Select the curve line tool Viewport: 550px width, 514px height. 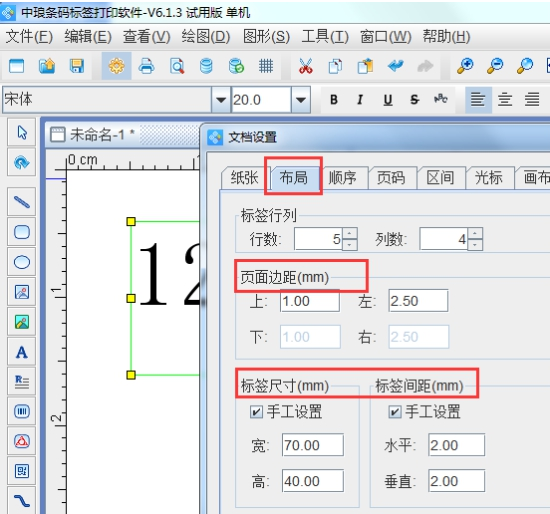(22, 501)
